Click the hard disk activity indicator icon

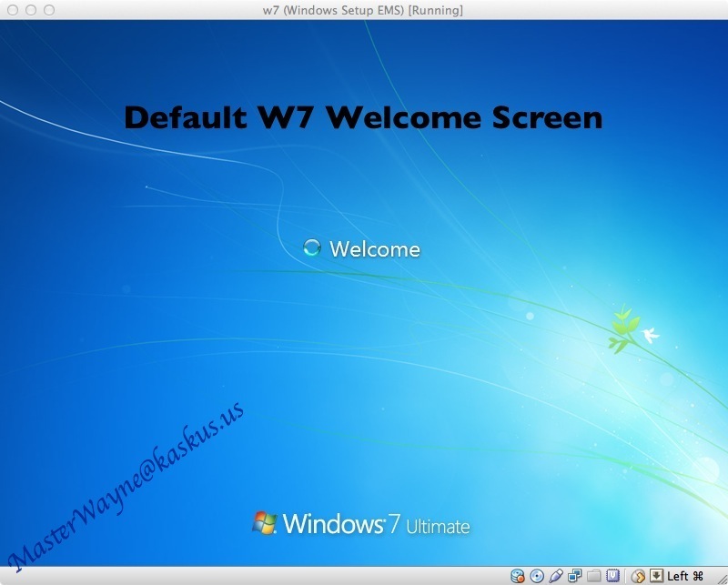(x=518, y=576)
